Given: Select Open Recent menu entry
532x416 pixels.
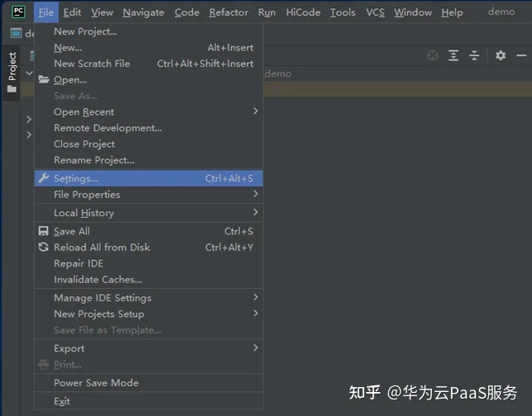Looking at the screenshot, I should tap(149, 111).
